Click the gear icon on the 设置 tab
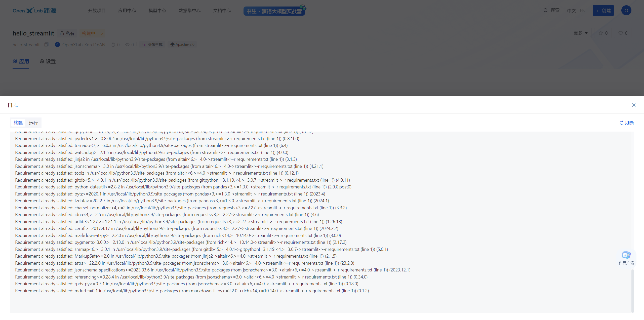The width and height of the screenshot is (644, 320). pyautogui.click(x=42, y=61)
